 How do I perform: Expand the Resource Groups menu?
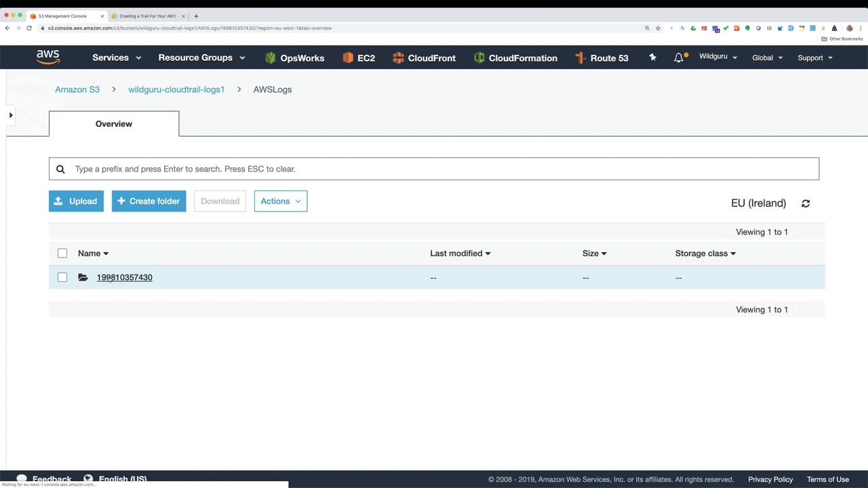pyautogui.click(x=201, y=58)
